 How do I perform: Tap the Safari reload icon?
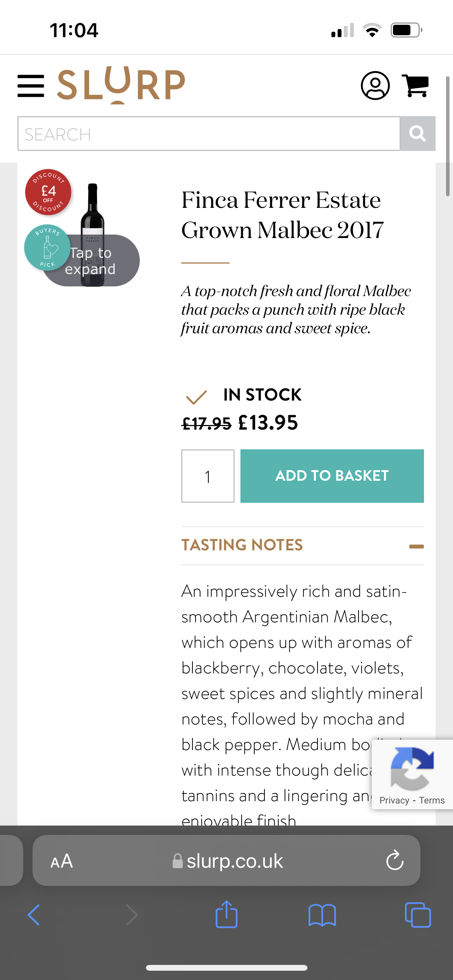395,861
